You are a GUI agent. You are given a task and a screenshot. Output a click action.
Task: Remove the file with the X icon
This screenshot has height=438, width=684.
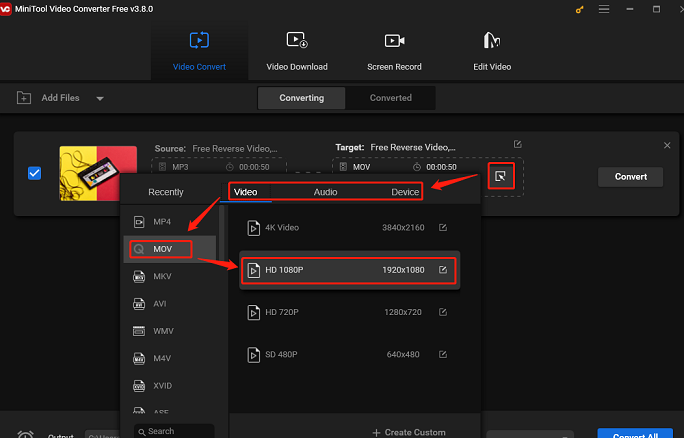pyautogui.click(x=667, y=145)
